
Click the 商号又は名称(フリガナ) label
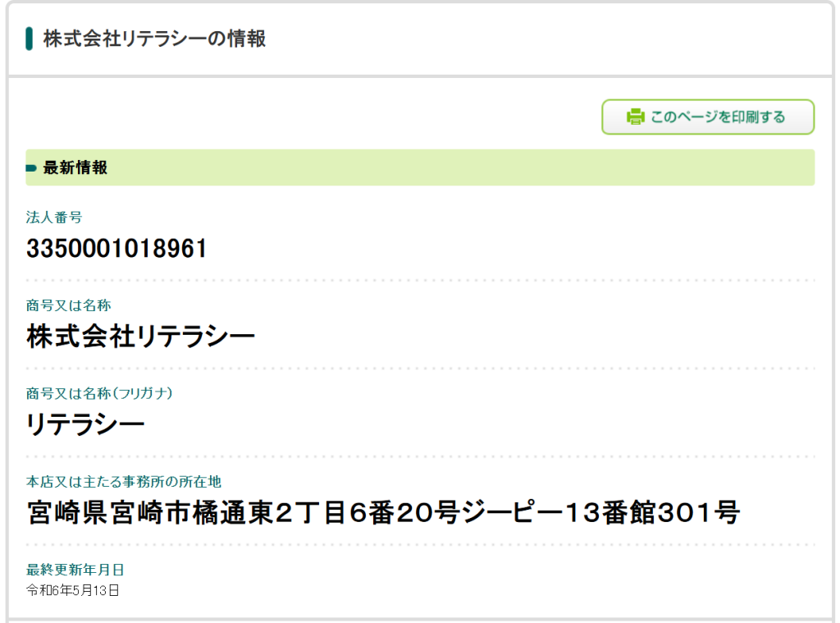[x=99, y=393]
